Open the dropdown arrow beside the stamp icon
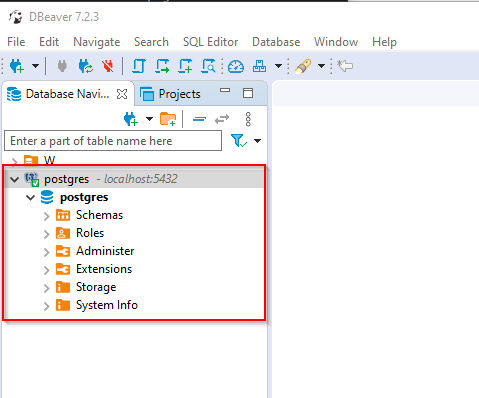This screenshot has height=398, width=479. [278, 66]
